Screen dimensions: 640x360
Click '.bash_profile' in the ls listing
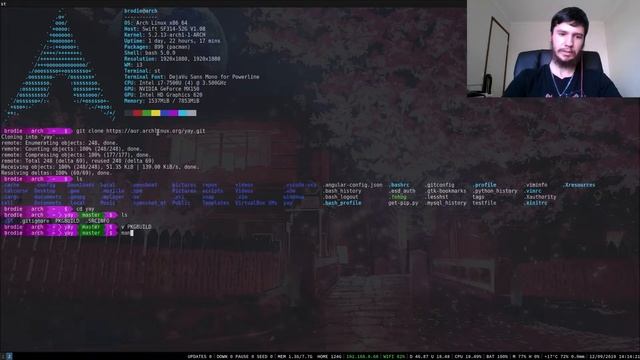point(342,203)
